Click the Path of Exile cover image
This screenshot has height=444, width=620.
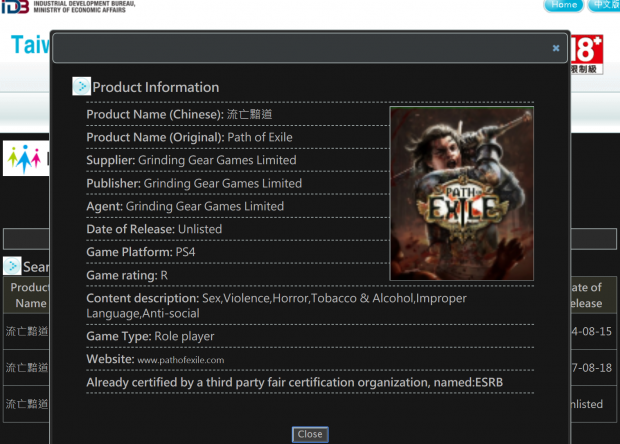(461, 193)
